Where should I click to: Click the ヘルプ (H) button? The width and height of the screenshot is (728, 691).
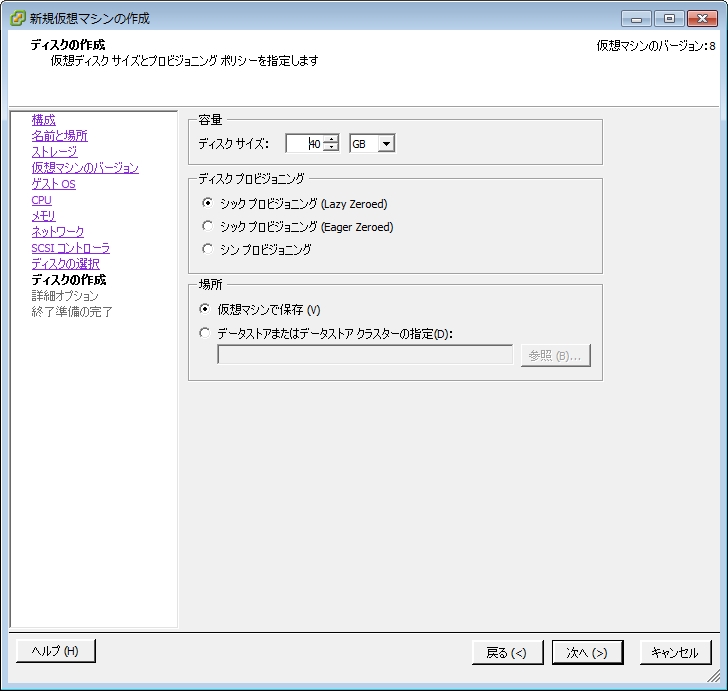pos(56,651)
